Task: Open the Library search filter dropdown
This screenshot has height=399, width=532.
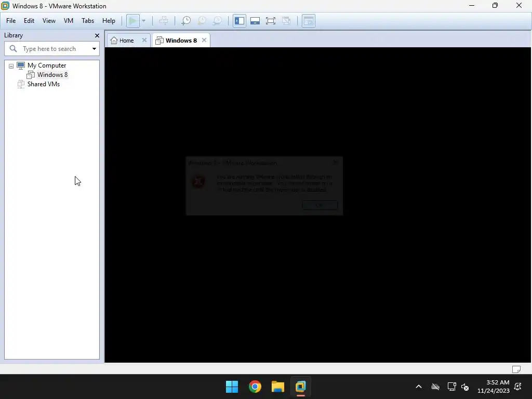Action: pyautogui.click(x=95, y=48)
